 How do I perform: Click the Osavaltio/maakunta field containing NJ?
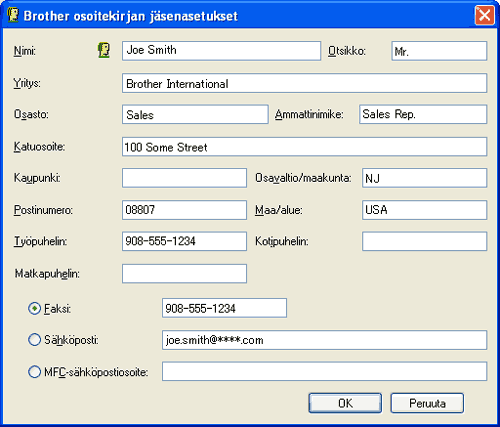424,178
